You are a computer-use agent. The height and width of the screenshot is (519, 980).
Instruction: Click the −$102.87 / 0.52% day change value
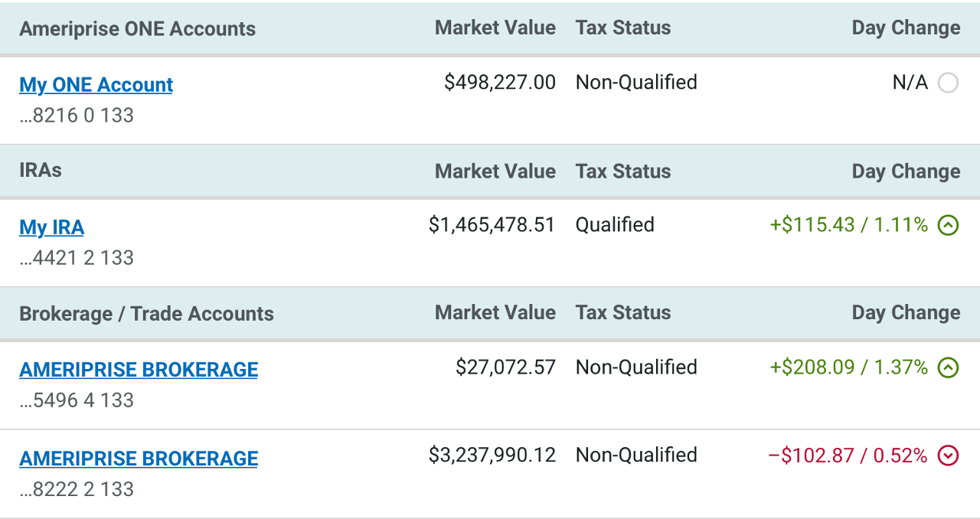tap(848, 456)
